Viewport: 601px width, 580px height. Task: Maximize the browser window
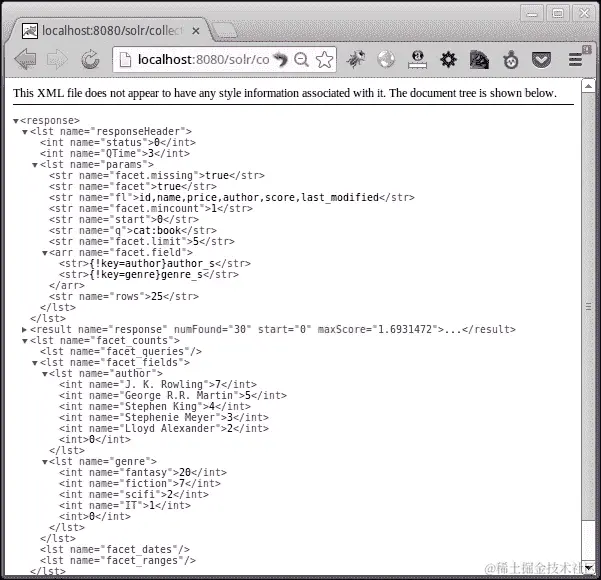coord(557,13)
